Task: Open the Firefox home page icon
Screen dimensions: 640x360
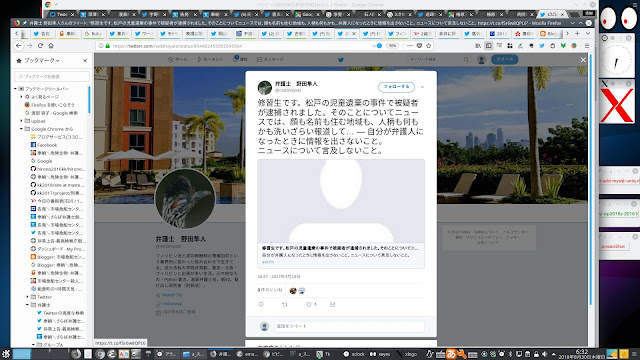Action: point(51,46)
